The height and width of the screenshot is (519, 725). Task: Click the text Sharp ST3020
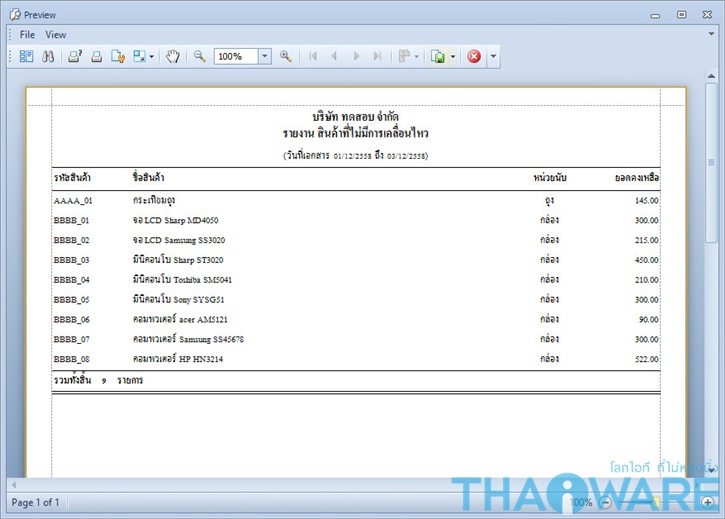pos(198,260)
